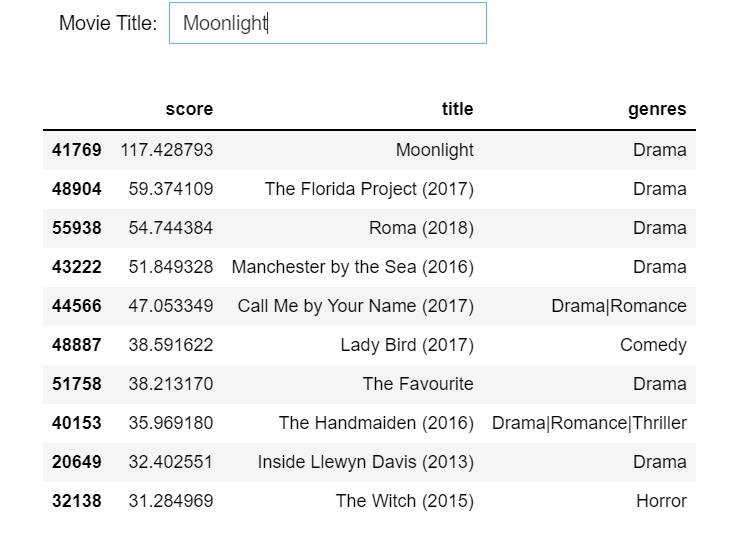
Task: Click the Comedy genre cell
Action: click(653, 345)
